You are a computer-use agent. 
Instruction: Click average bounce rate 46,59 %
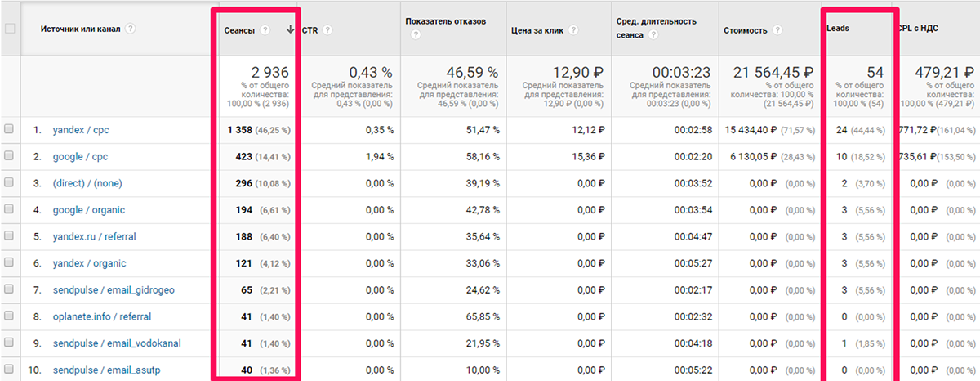[x=473, y=73]
